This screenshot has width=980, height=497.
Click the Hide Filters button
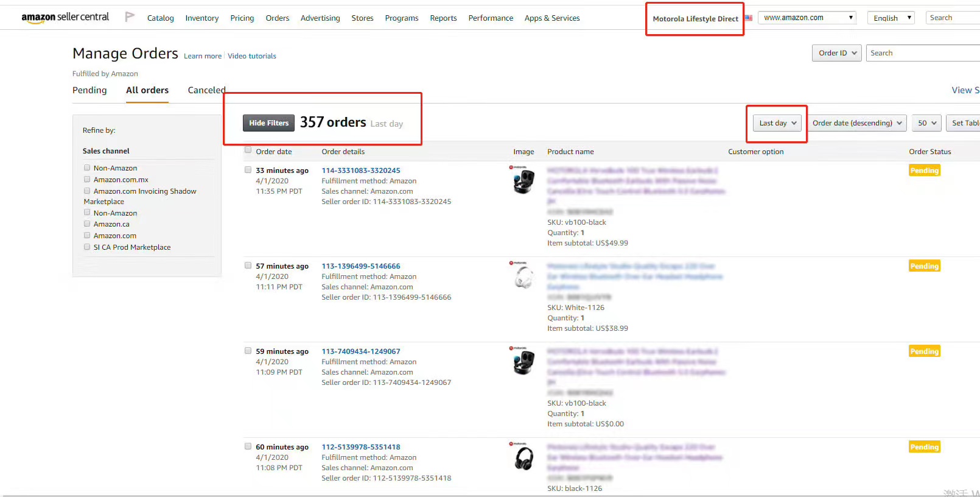point(268,123)
